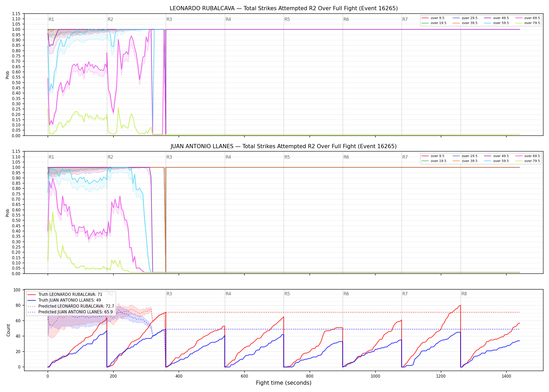
Task: Select 'over 39.5' legend entry in Llanes chart
Action: pos(465,161)
